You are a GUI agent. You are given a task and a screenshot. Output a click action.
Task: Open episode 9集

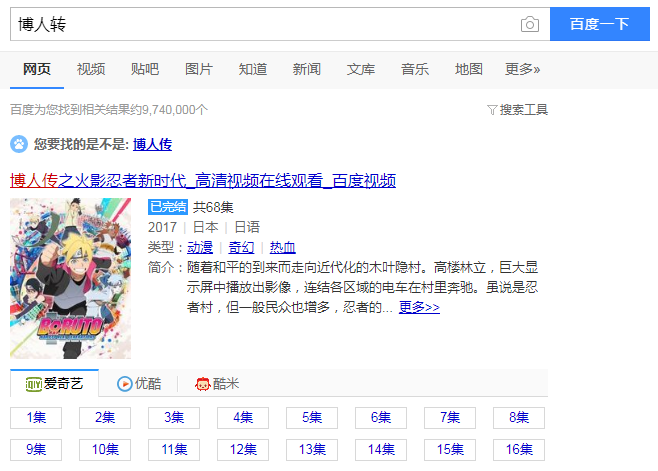click(36, 450)
